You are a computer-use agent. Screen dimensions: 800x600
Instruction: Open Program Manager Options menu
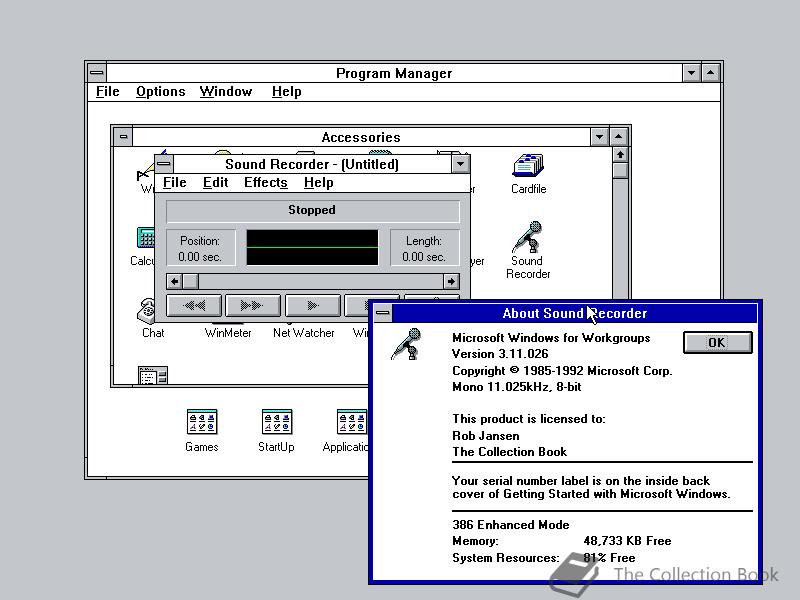point(160,91)
